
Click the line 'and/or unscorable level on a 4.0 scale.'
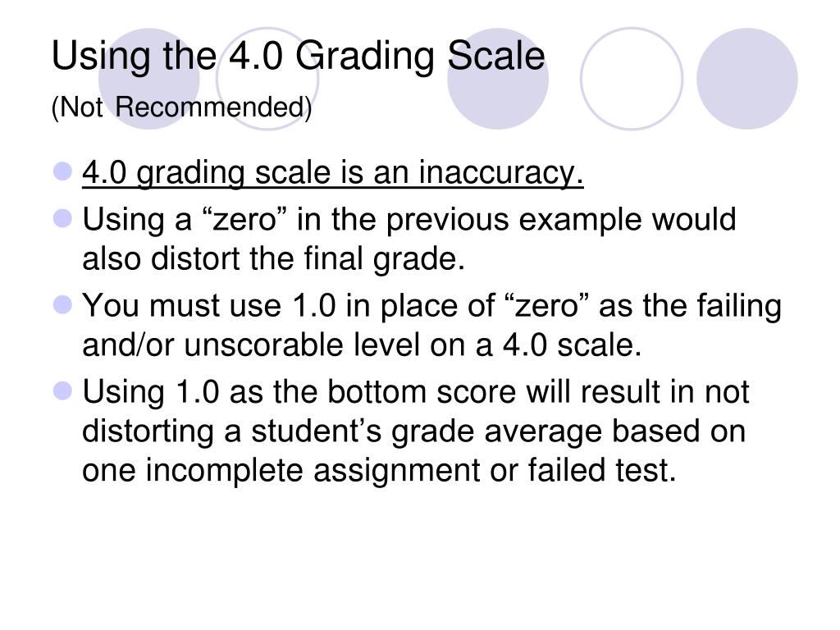tap(362, 345)
